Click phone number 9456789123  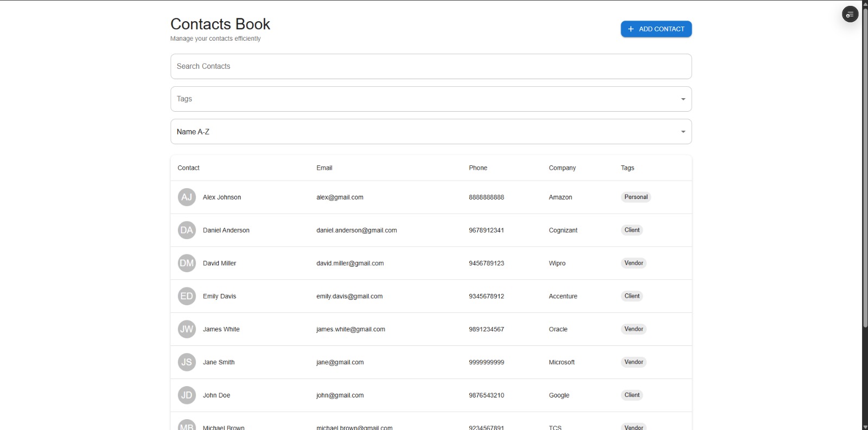pos(486,264)
